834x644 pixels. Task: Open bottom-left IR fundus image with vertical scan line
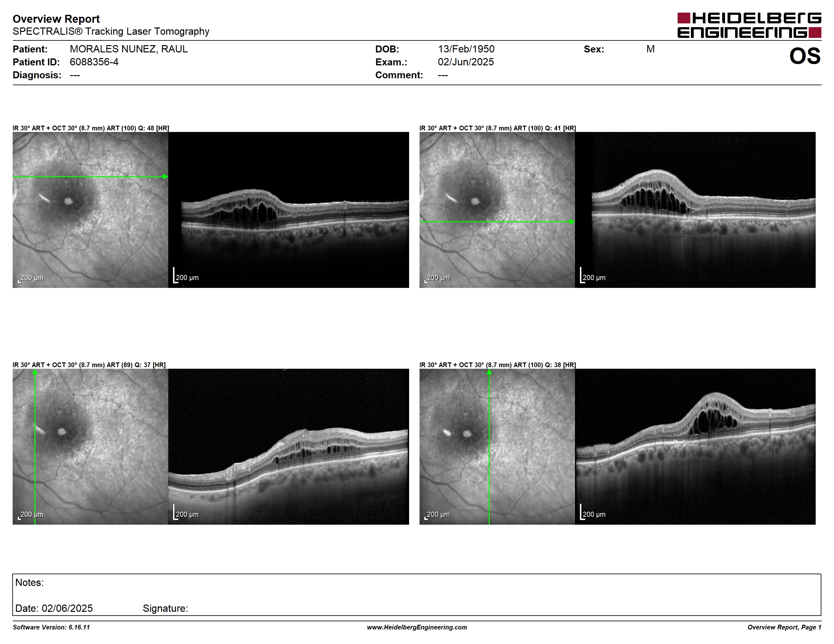point(90,446)
